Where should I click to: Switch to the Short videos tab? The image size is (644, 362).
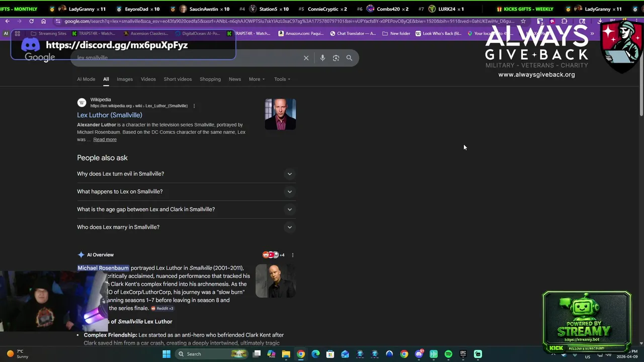pyautogui.click(x=178, y=79)
